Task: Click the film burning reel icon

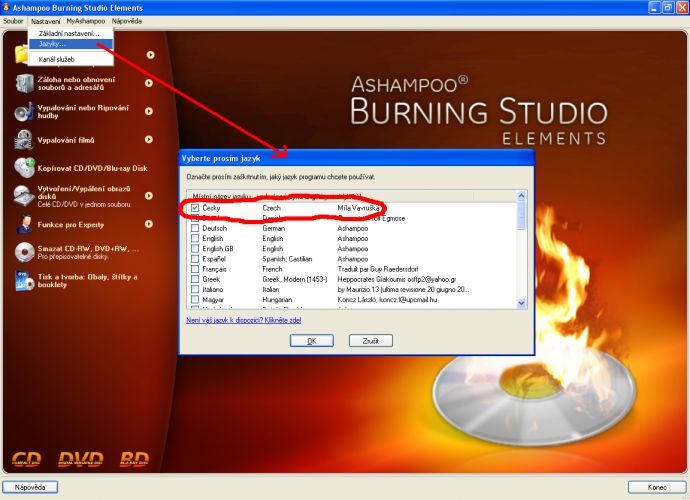Action: [24, 140]
